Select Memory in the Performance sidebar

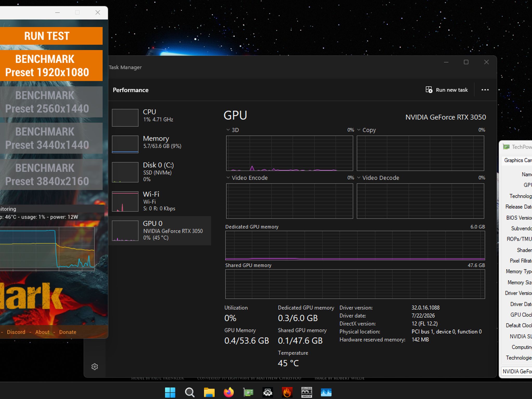click(x=161, y=144)
